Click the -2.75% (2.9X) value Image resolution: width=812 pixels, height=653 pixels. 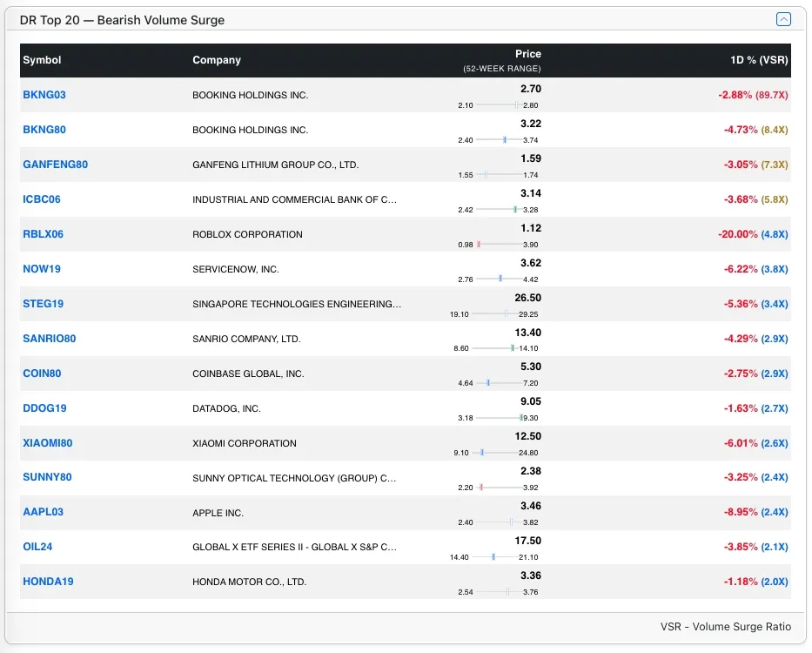coord(756,374)
